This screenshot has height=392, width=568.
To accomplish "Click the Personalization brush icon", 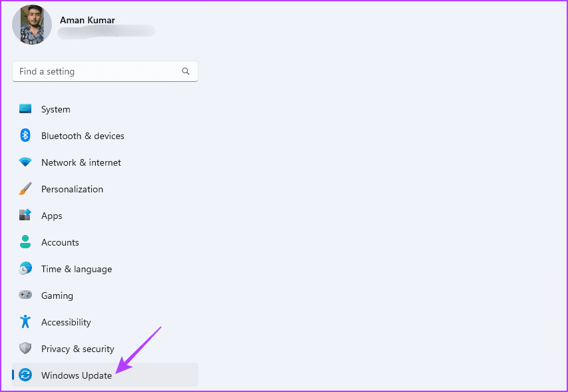I will [25, 188].
